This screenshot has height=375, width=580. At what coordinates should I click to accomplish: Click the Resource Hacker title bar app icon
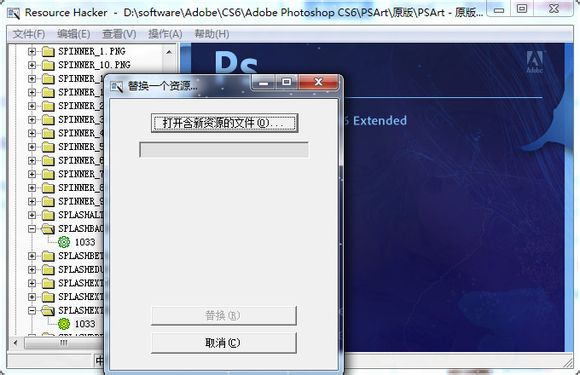[x=14, y=13]
